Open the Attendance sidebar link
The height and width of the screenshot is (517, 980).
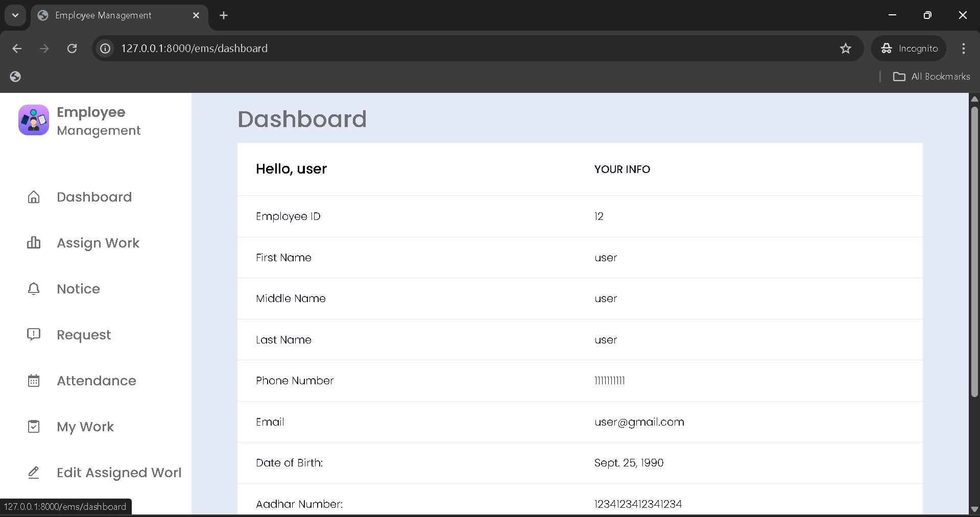pos(97,381)
